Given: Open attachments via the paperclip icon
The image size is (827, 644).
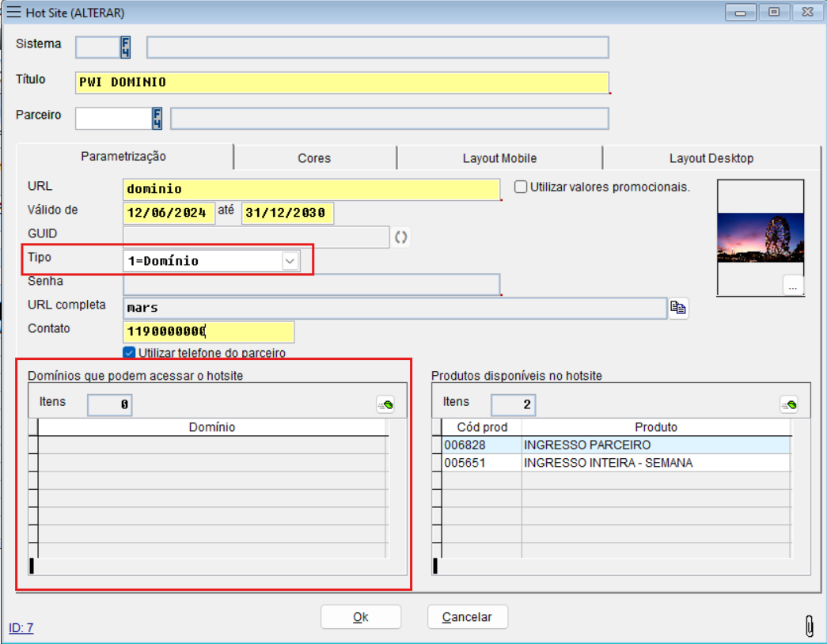Looking at the screenshot, I should [809, 625].
